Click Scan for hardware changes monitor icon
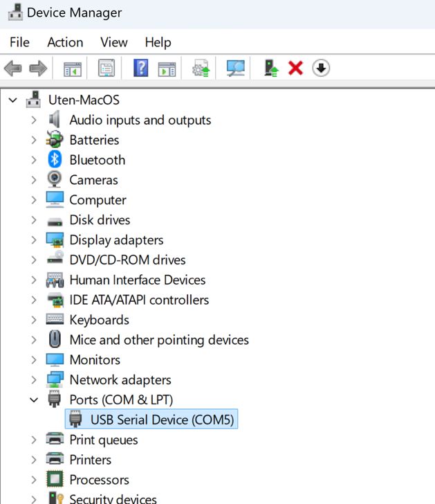 point(236,68)
